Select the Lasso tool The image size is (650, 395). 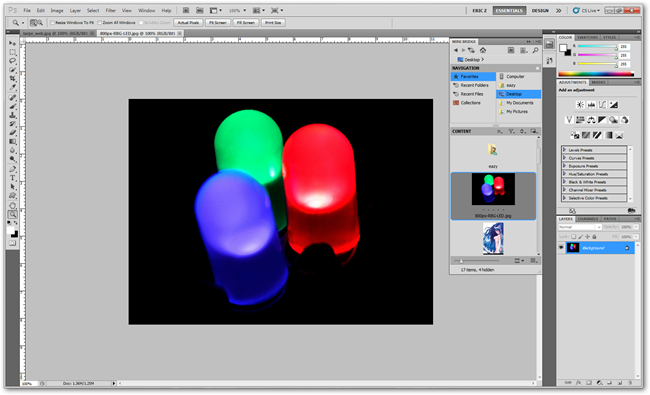click(13, 61)
